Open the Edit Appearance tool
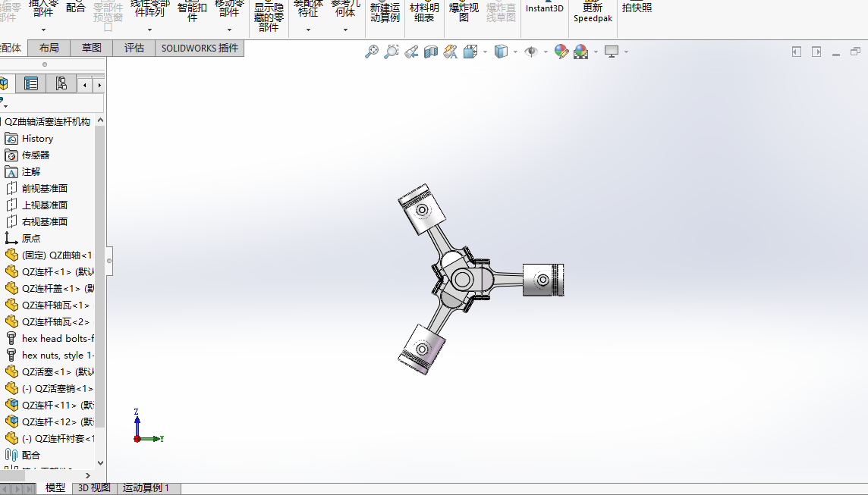 pos(561,52)
